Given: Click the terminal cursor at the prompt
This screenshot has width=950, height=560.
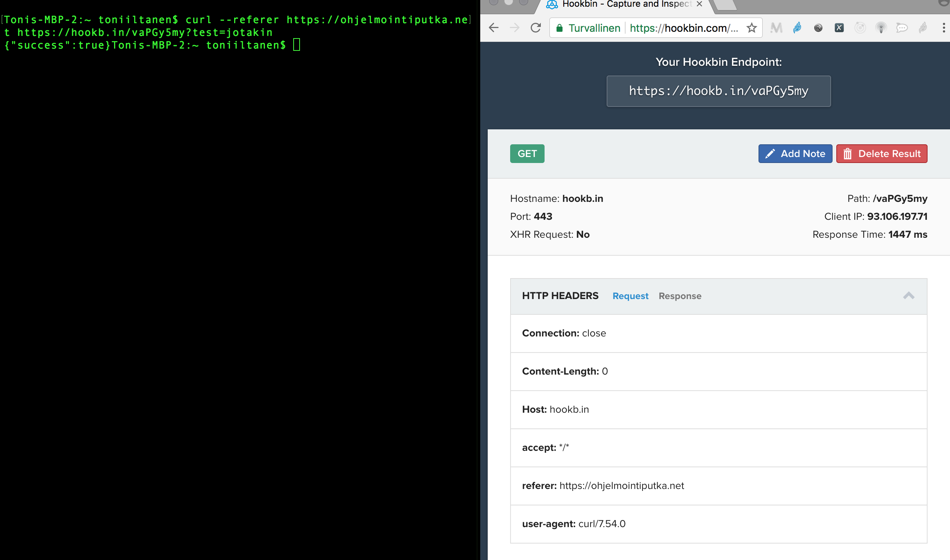Looking at the screenshot, I should coord(297,45).
